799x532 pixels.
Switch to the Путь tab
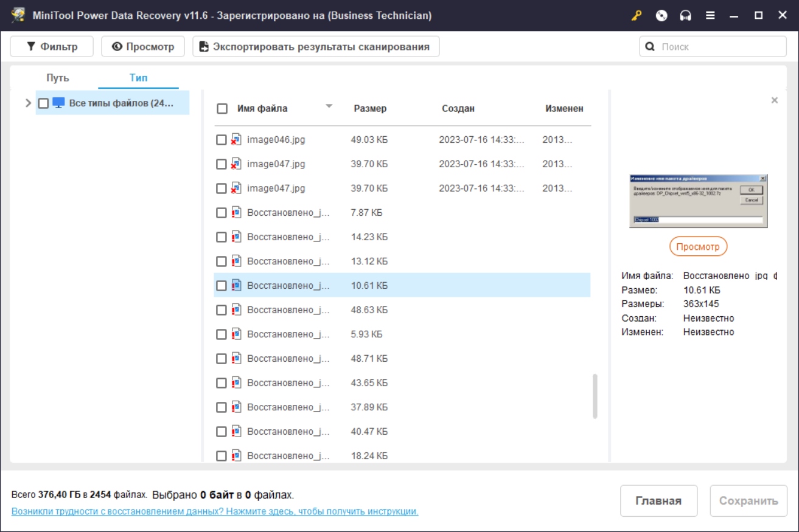click(58, 78)
